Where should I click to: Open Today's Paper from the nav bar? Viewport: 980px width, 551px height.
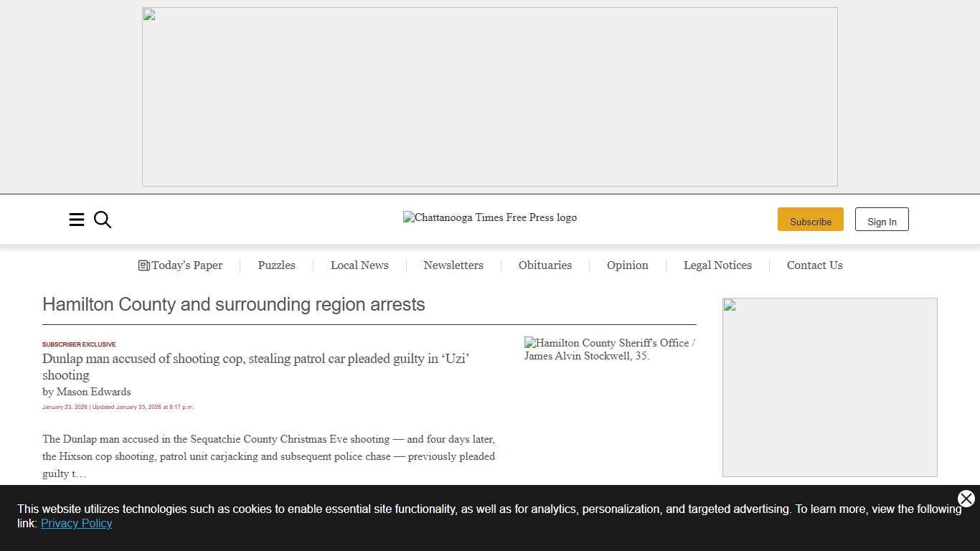(x=181, y=265)
